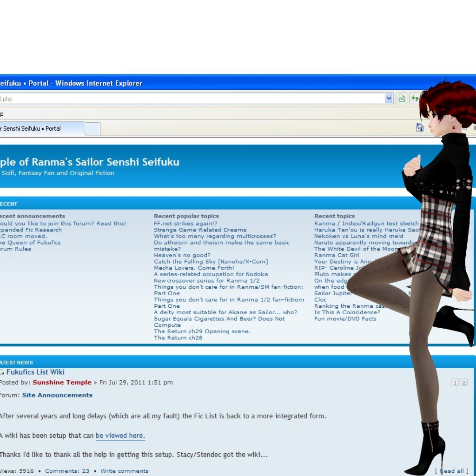The image size is (476, 476).
Task: Open the Home page icon
Action: pyautogui.click(x=420, y=127)
